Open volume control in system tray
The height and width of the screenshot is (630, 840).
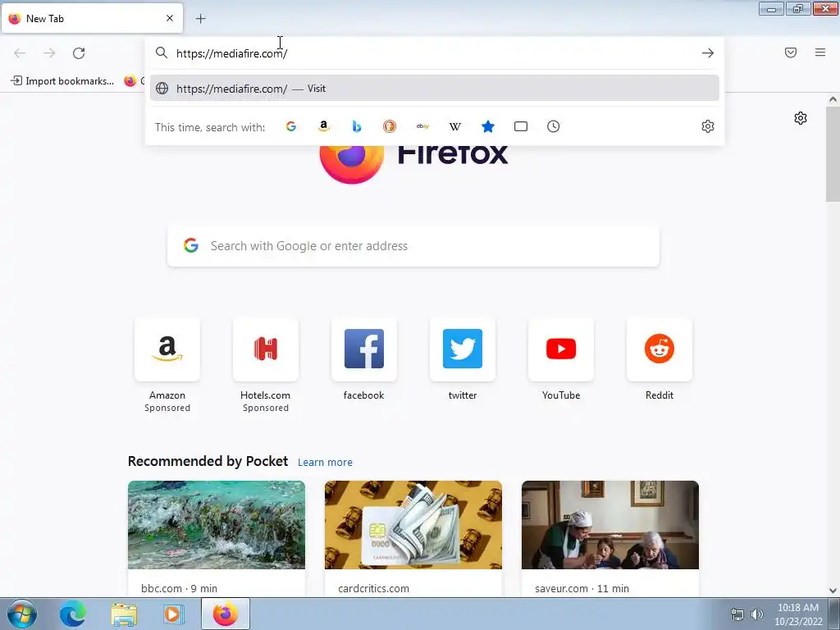tap(757, 614)
